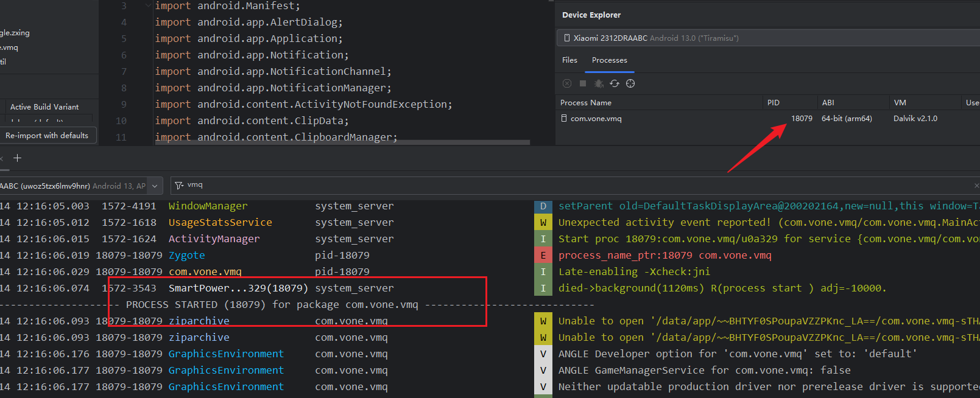Switch to the Files tab
Screen dimensions: 980x398
[x=569, y=60]
